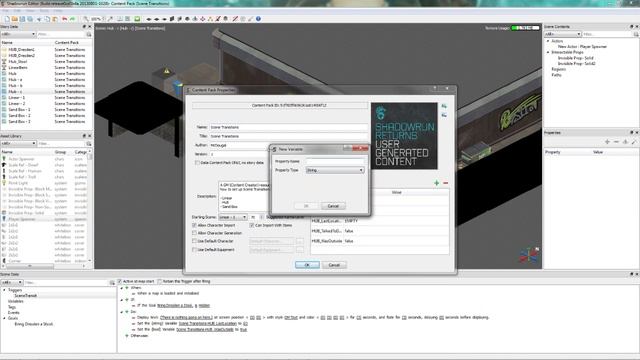
Task: Select Paths node in Scene Contents
Action: (556, 75)
